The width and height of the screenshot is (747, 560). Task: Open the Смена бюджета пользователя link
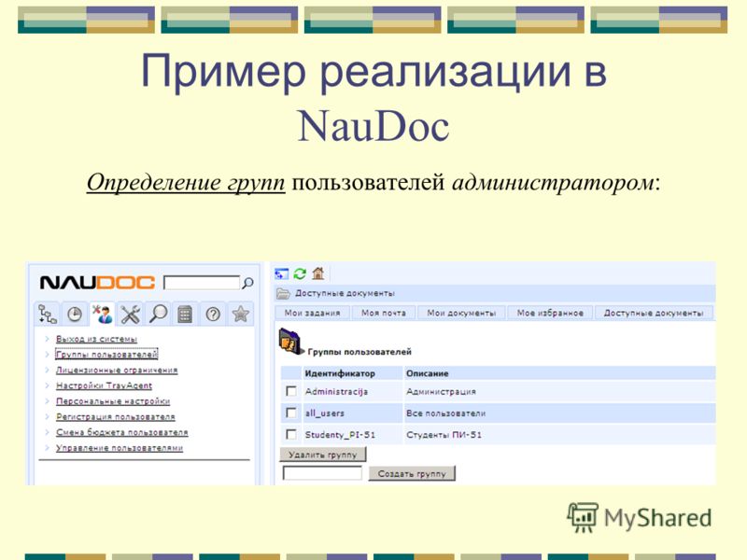(122, 432)
